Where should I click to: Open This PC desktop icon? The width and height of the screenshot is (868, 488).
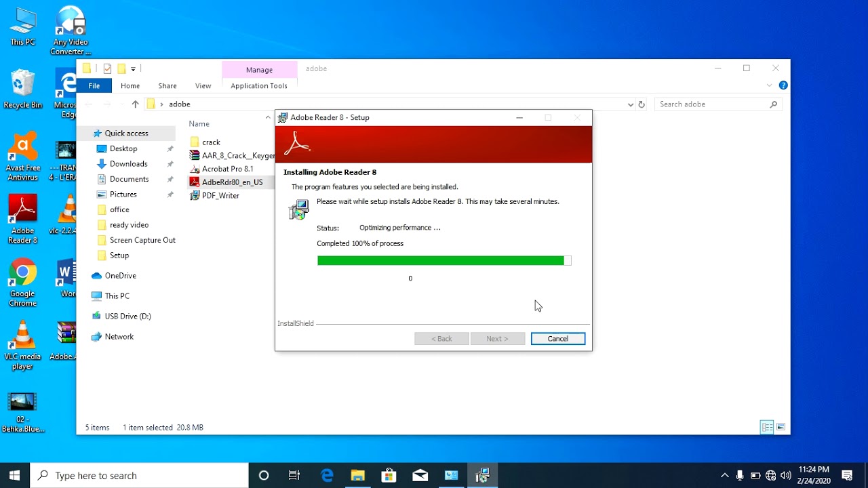point(22,27)
